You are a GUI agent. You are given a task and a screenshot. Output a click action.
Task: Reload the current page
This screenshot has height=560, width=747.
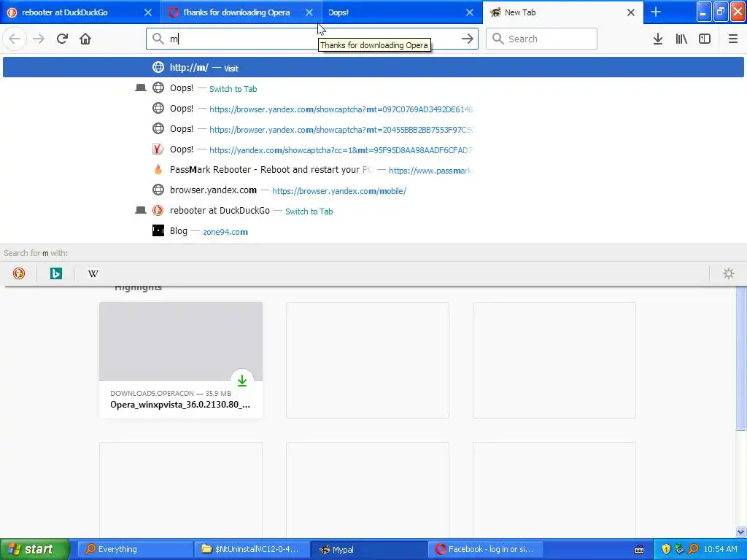pos(62,39)
